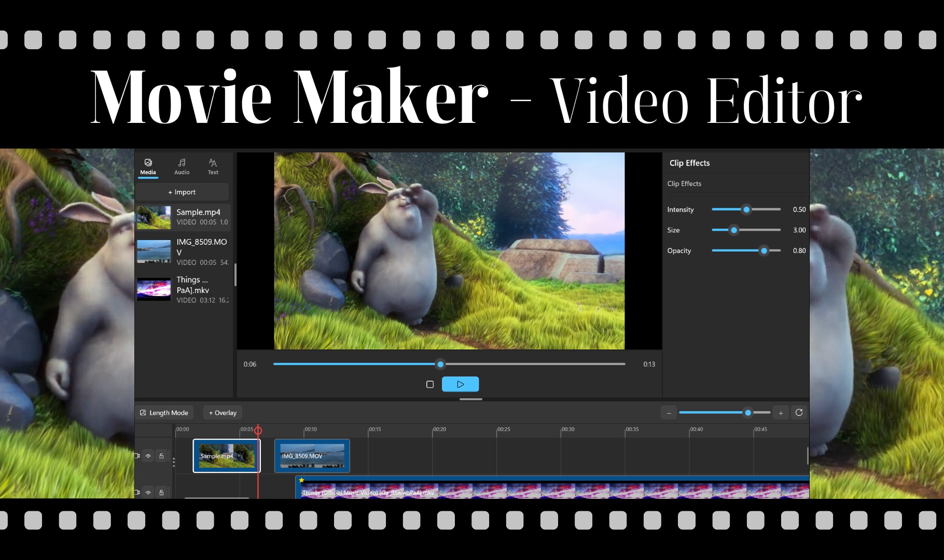Click the timeline zoom out minus button
The width and height of the screenshot is (944, 560).
[x=669, y=413]
